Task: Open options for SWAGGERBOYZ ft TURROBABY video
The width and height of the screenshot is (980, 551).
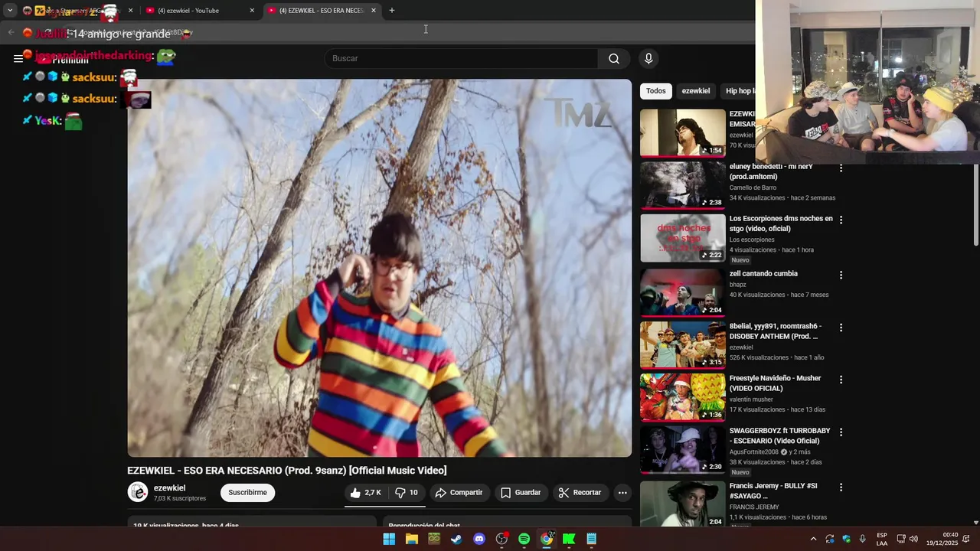Action: pyautogui.click(x=841, y=432)
